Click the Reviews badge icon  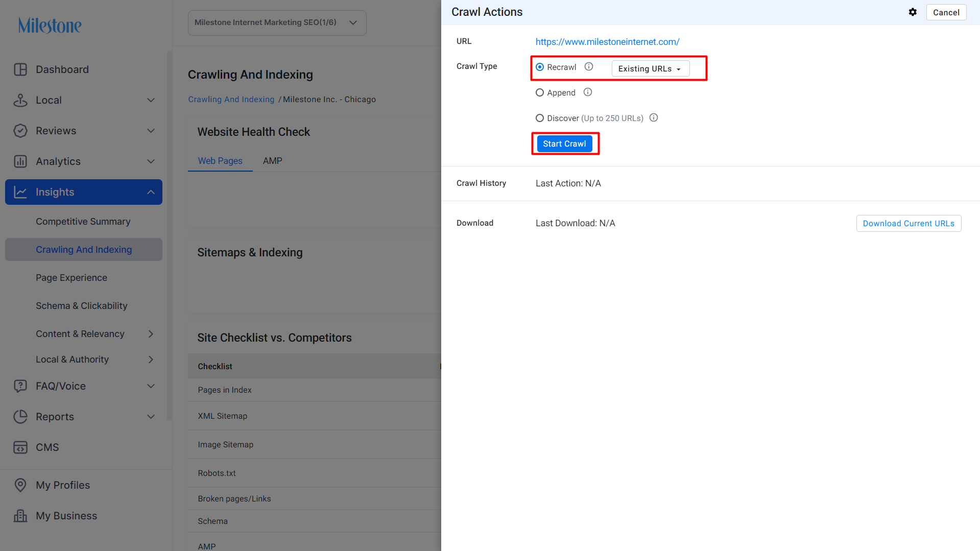coord(20,131)
